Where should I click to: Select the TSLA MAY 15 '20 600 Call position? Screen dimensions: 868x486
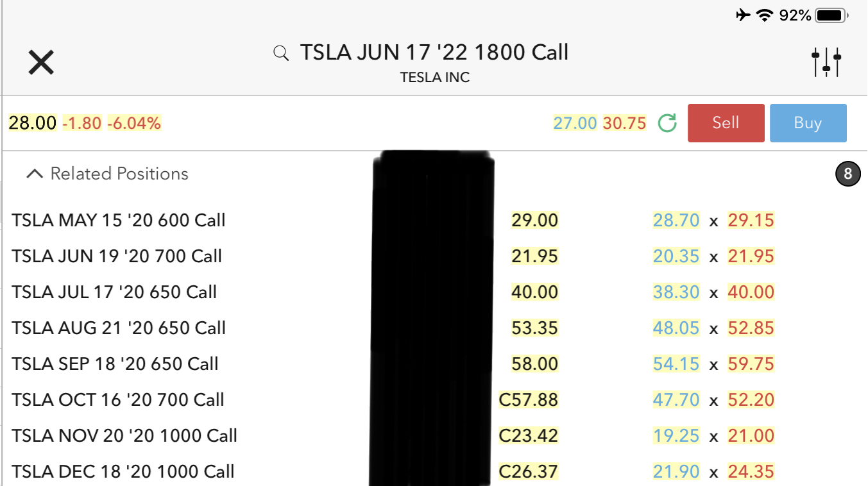click(x=119, y=221)
